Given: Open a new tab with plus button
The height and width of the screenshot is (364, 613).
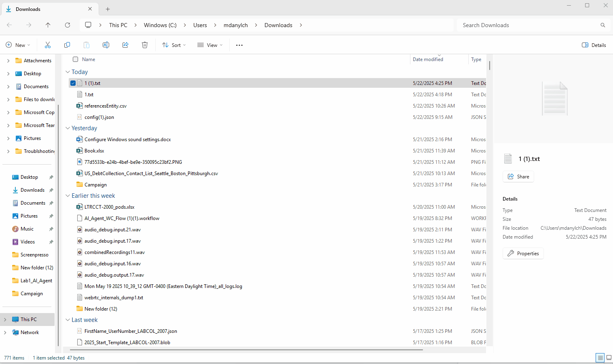Looking at the screenshot, I should pyautogui.click(x=108, y=9).
